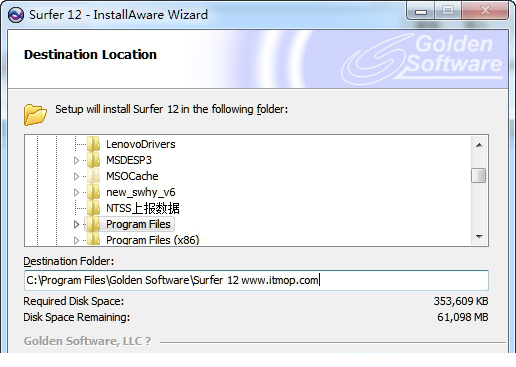Expand the new_swhy_v6 folder node
The image size is (516, 367).
(x=76, y=192)
